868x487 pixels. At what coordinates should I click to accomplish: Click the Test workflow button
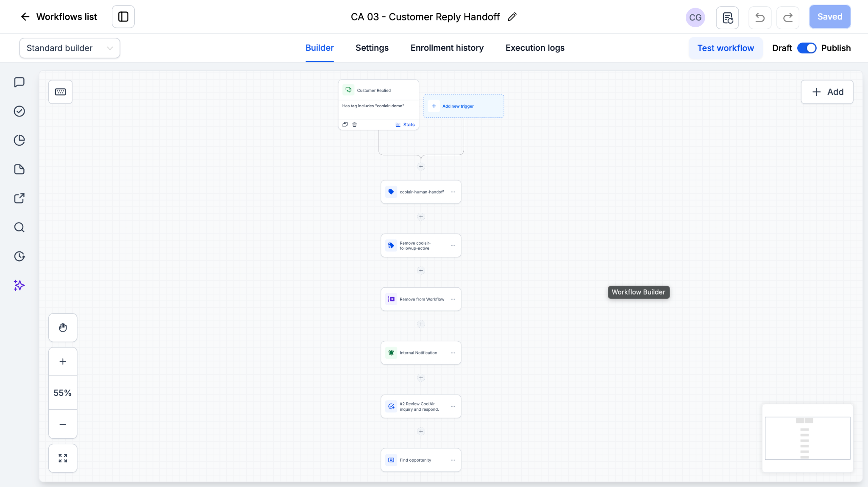coord(726,48)
